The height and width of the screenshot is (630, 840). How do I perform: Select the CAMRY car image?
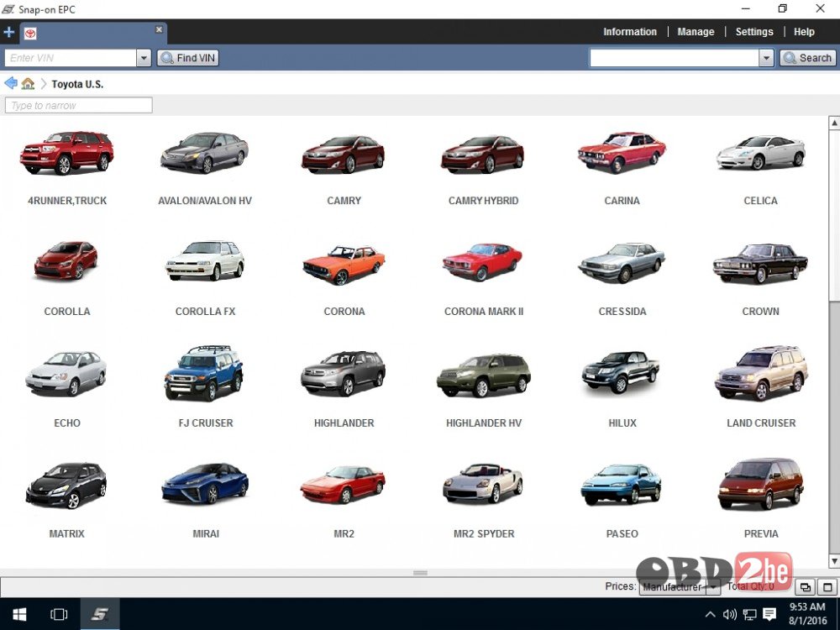[344, 155]
